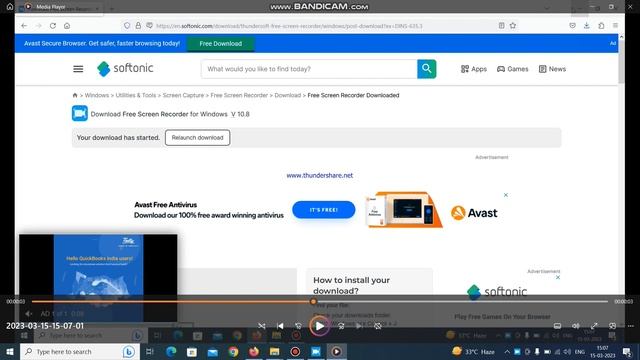The width and height of the screenshot is (640, 360).
Task: Click the www.thundershare.net link
Action: [x=320, y=175]
